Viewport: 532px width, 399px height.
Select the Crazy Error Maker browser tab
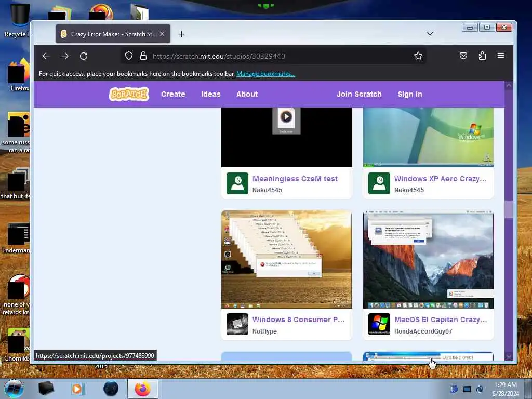[113, 34]
